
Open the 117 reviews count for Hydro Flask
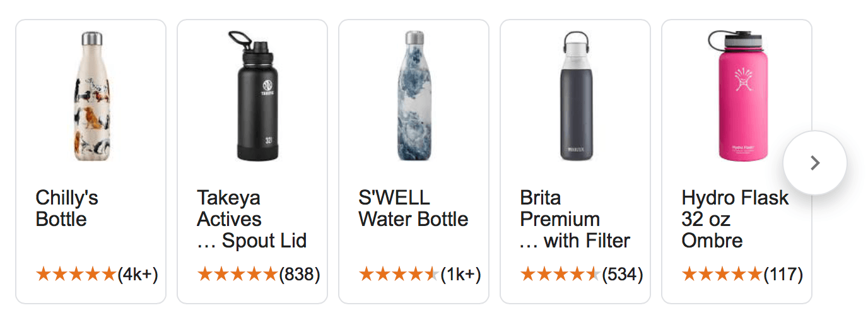click(x=783, y=274)
